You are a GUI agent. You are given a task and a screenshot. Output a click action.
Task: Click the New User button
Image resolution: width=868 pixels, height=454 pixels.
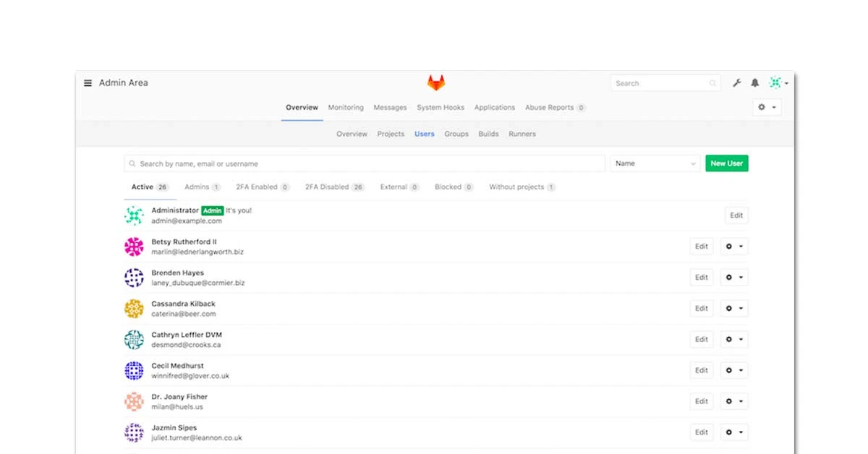click(x=727, y=163)
